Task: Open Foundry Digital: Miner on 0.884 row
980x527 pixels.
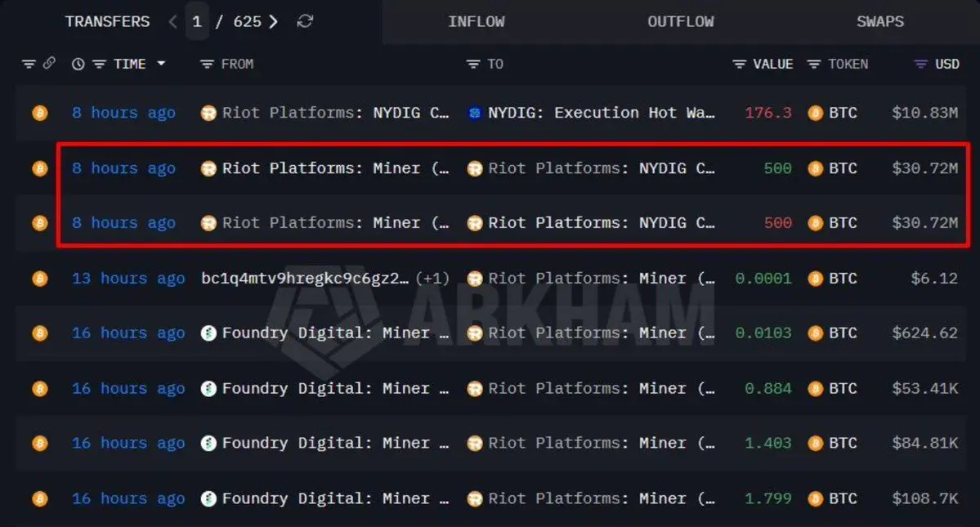Action: click(x=335, y=389)
